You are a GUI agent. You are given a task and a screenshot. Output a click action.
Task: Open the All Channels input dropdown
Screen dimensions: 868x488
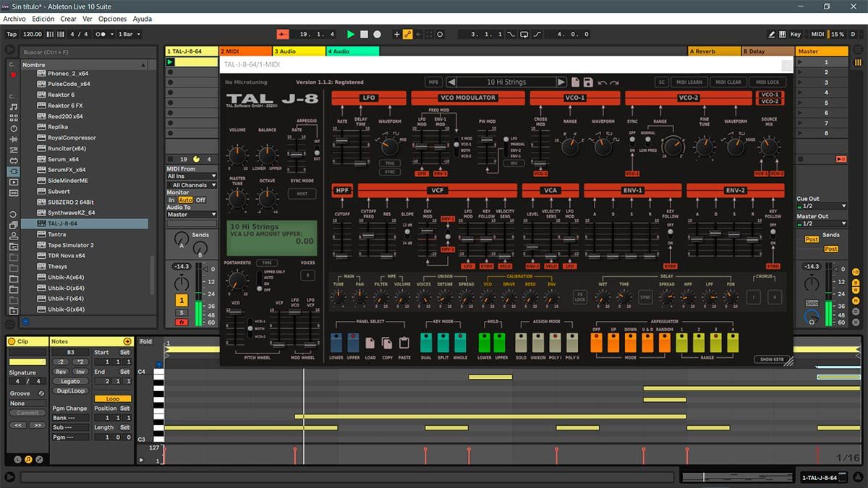click(192, 185)
